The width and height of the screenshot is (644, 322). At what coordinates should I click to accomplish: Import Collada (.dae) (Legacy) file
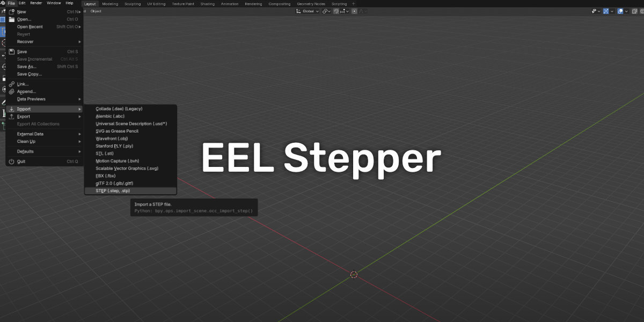click(x=130, y=108)
